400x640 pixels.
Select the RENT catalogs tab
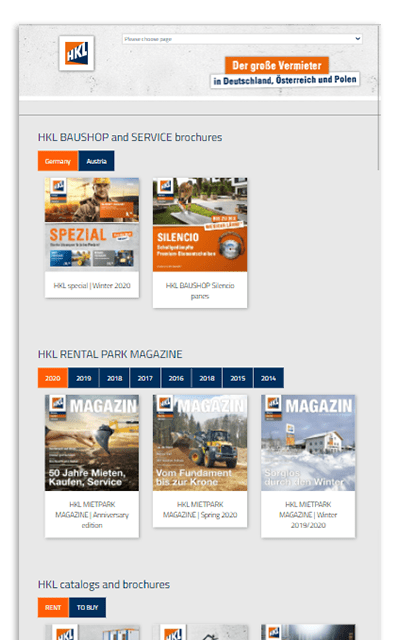pyautogui.click(x=53, y=607)
